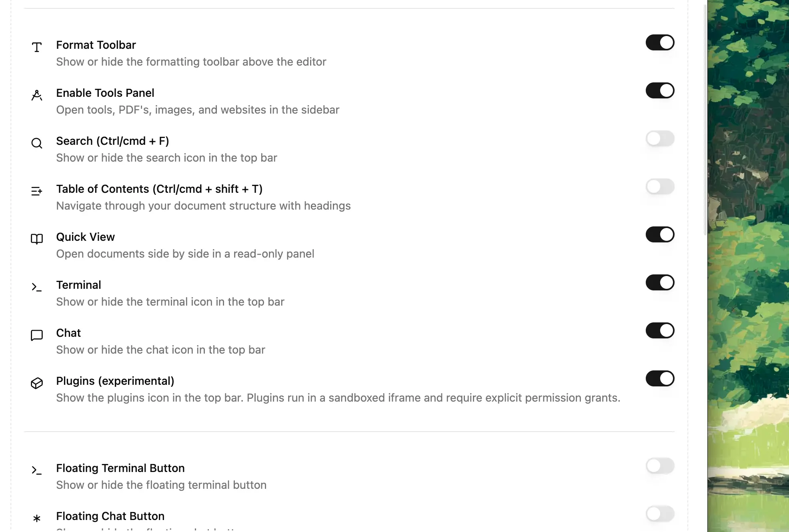Disable the Format Toolbar toggle
Image resolution: width=789 pixels, height=532 pixels.
[x=660, y=42]
